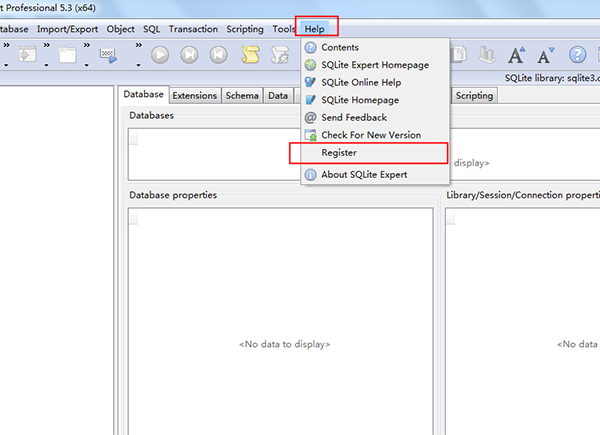Click the skip-to-previous step toolbar icon
The image size is (600, 435).
coord(218,55)
